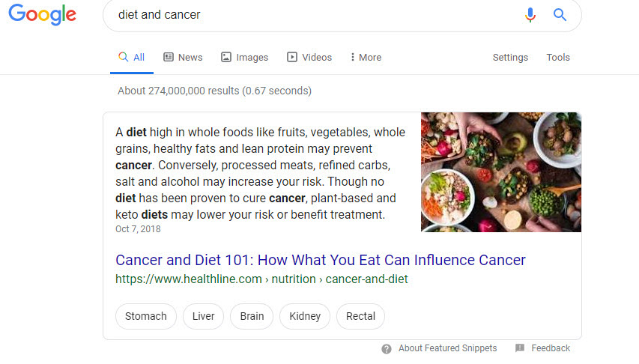Choose the Rectal chip

pyautogui.click(x=360, y=316)
